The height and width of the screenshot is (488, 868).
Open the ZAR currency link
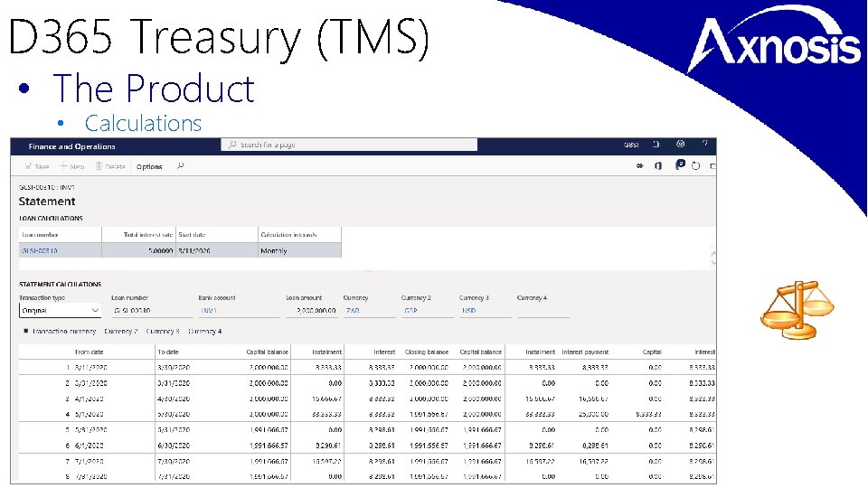[x=353, y=311]
